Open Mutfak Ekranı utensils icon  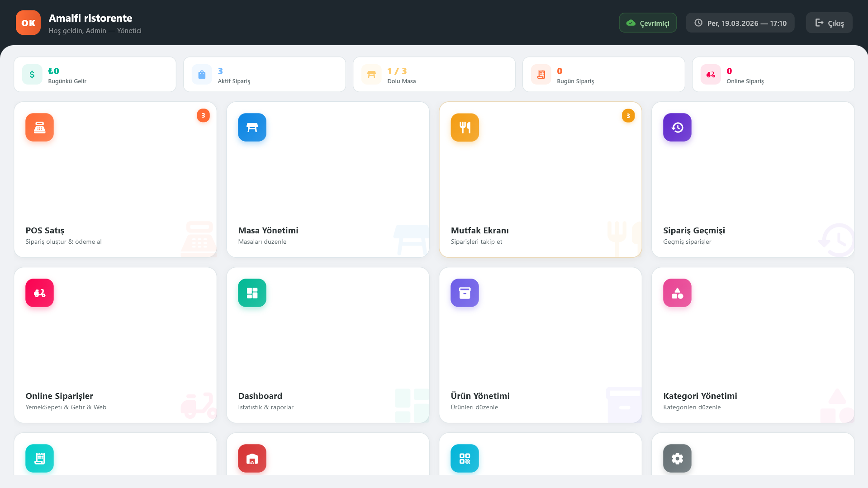(464, 127)
